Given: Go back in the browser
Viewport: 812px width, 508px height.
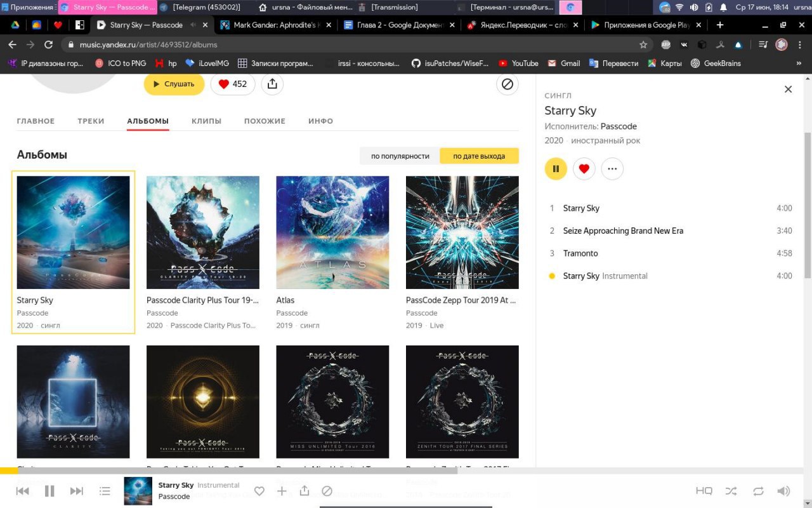Looking at the screenshot, I should [12, 44].
